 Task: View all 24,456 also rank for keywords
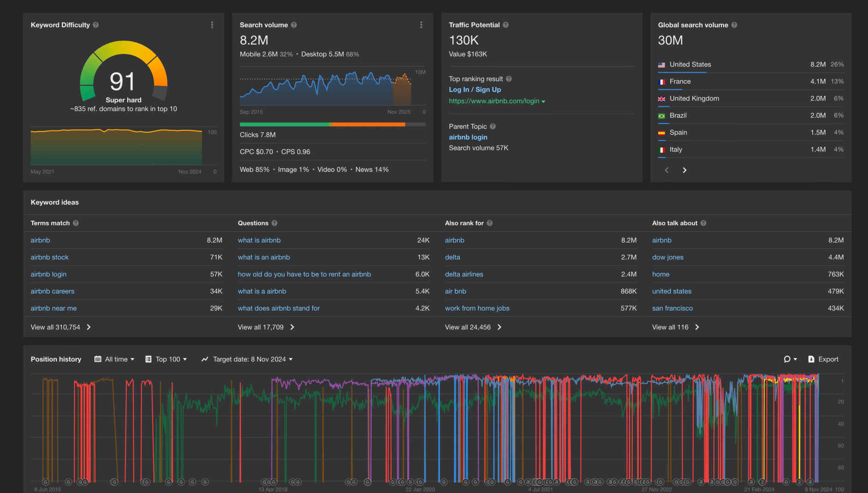473,327
